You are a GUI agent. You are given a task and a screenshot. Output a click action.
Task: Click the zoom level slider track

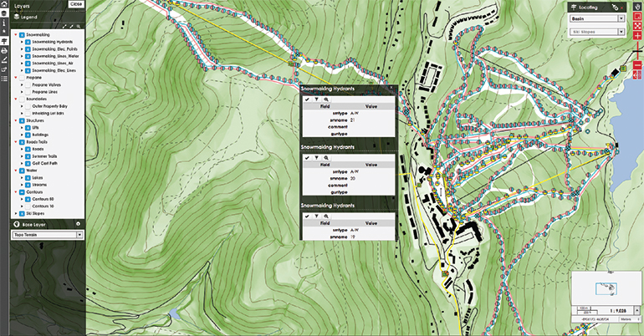point(637,52)
